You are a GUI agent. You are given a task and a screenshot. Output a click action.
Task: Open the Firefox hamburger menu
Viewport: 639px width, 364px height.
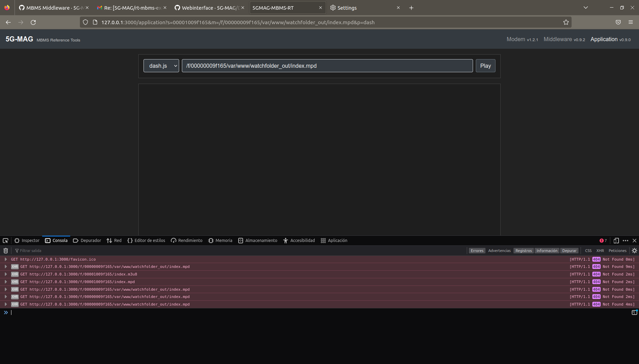(631, 22)
